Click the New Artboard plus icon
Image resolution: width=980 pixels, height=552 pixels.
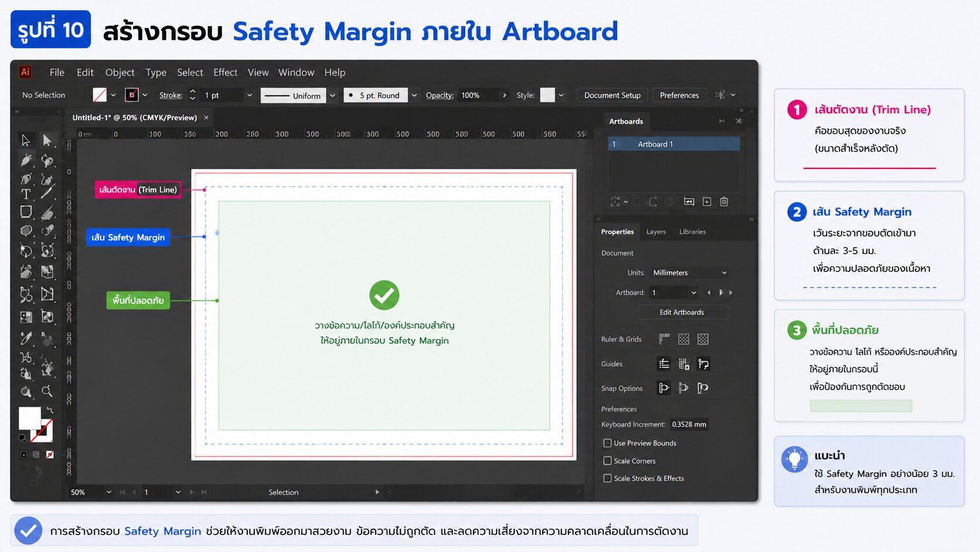coord(707,202)
